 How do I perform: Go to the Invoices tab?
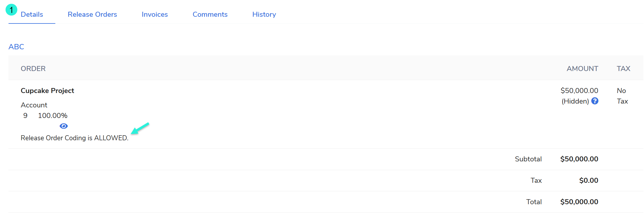[x=155, y=14]
